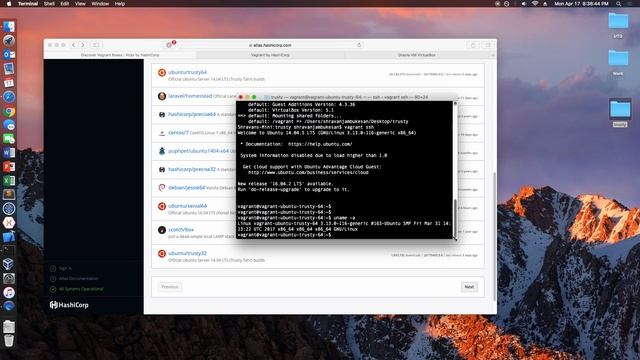Viewport: 640px width, 360px height.
Task: Click the Terminal window scrollbar
Action: (455, 218)
